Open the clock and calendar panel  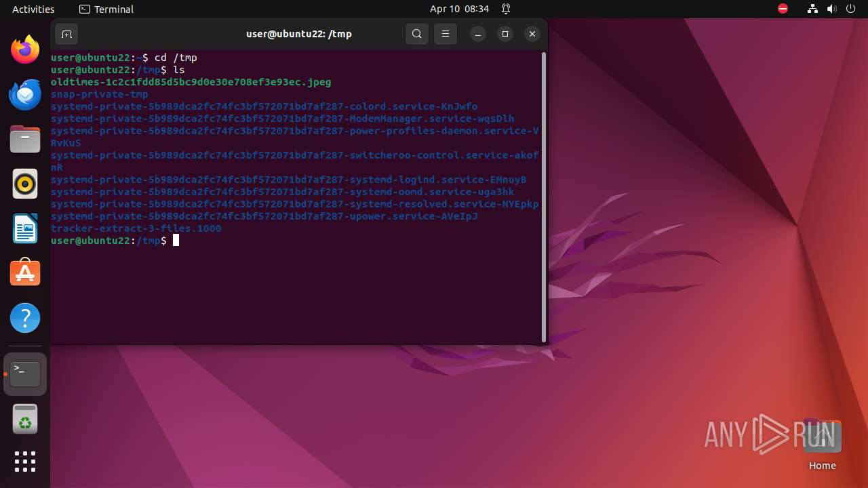click(x=459, y=9)
